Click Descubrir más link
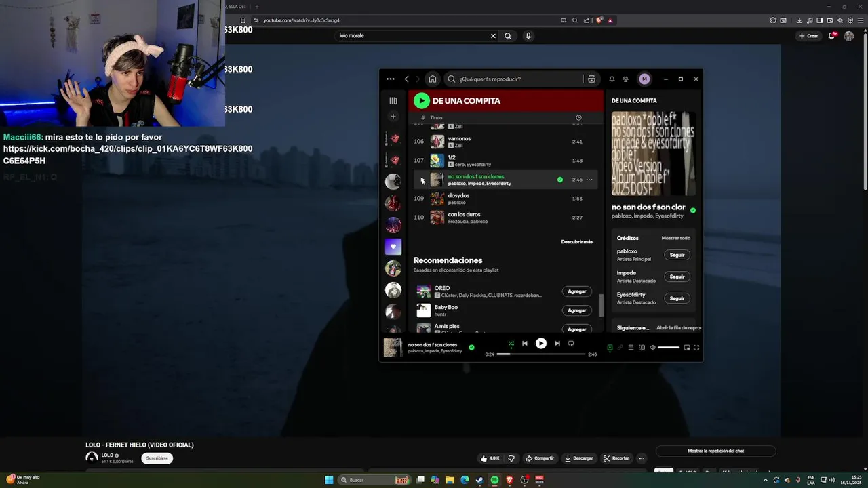The height and width of the screenshot is (488, 868). coord(576,242)
